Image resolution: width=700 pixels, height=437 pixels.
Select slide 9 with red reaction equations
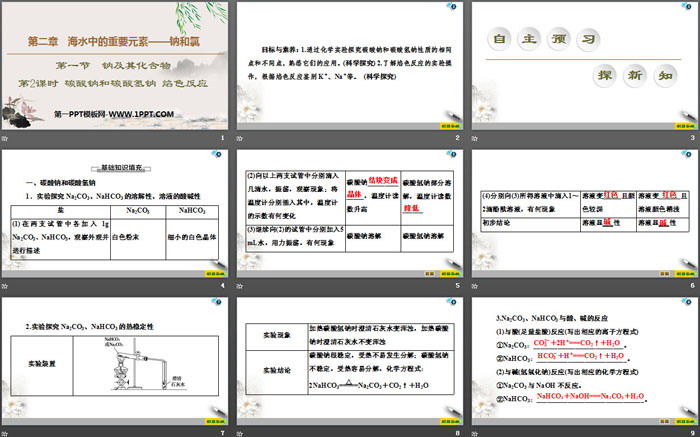[583, 360]
